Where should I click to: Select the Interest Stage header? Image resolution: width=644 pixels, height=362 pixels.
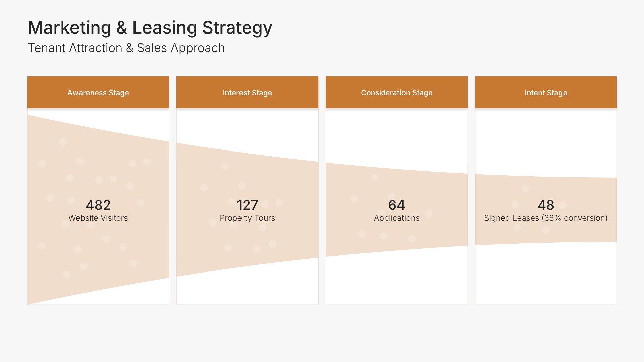click(247, 93)
